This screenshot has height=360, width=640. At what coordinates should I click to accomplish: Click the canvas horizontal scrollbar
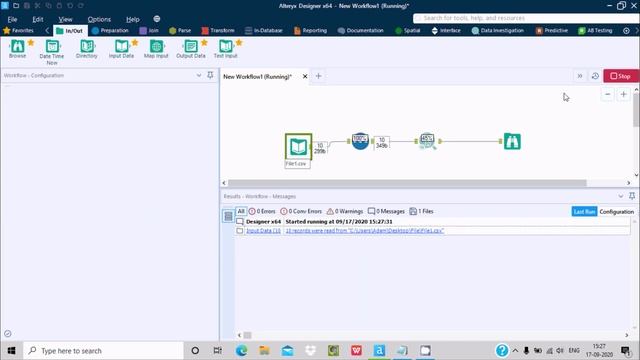[407, 183]
